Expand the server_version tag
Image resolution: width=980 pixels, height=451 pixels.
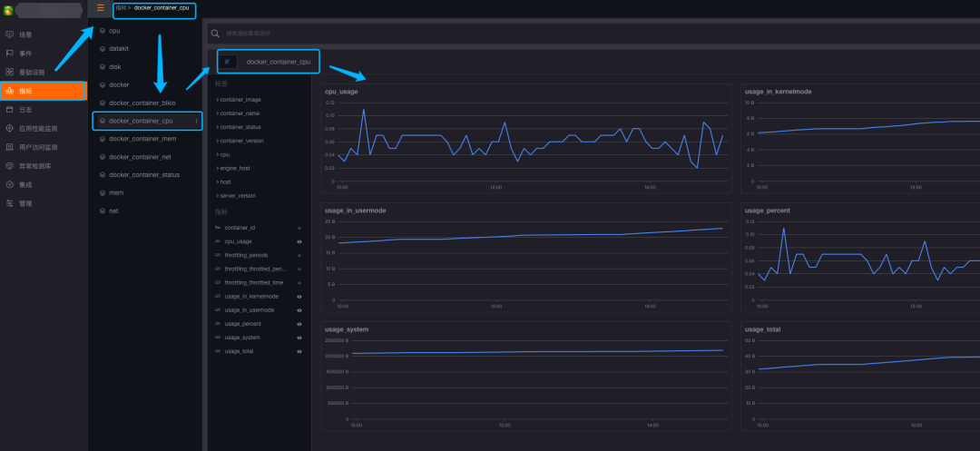[x=236, y=196]
